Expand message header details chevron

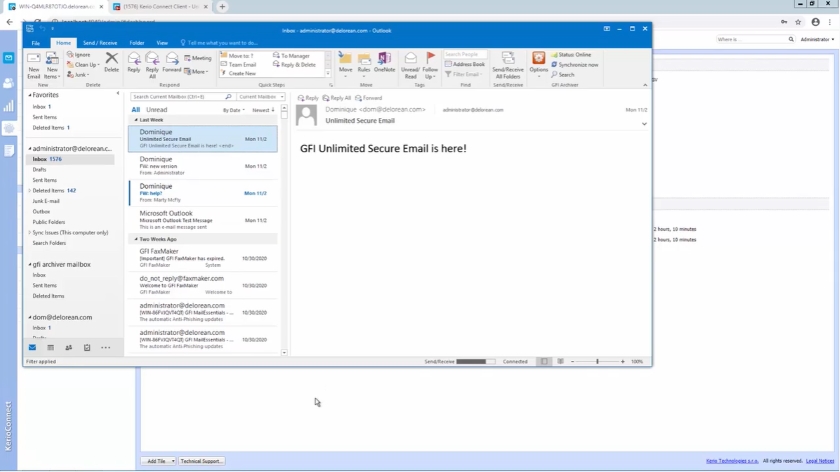644,124
